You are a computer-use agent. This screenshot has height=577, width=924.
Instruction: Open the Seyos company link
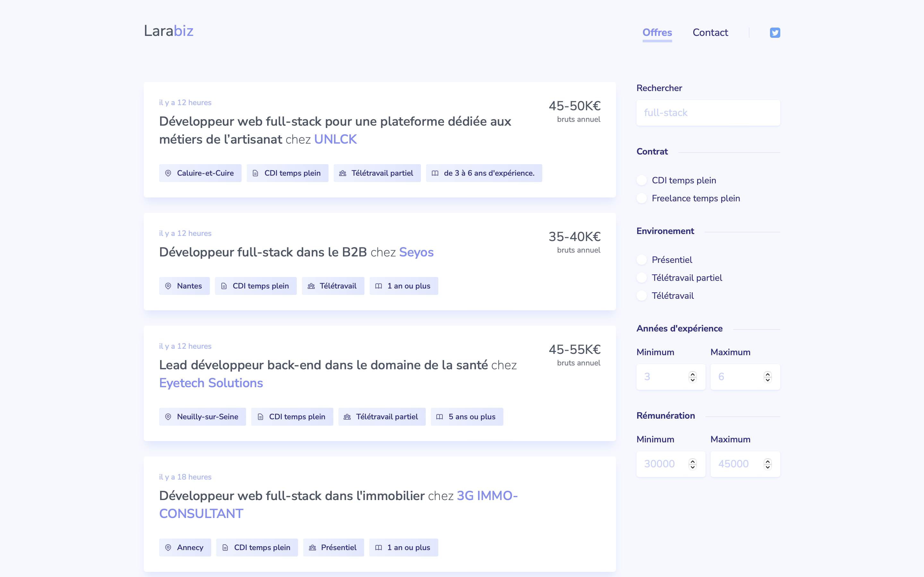click(x=416, y=252)
